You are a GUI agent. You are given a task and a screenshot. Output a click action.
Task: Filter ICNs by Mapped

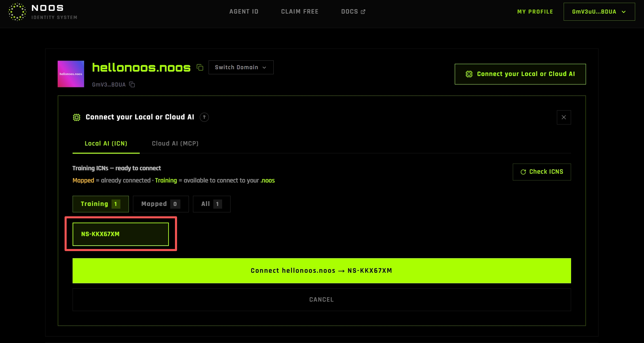pyautogui.click(x=161, y=204)
